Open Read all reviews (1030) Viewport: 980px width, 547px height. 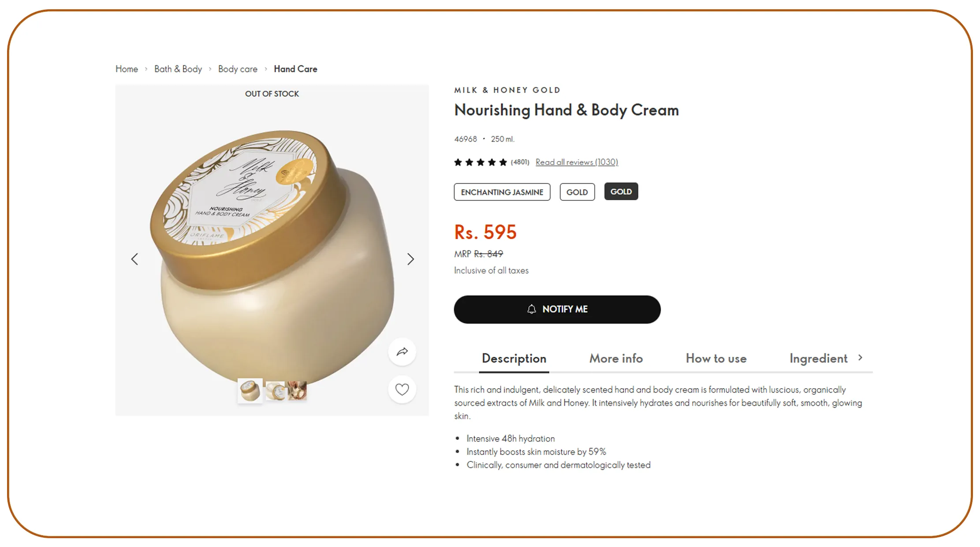(x=577, y=162)
